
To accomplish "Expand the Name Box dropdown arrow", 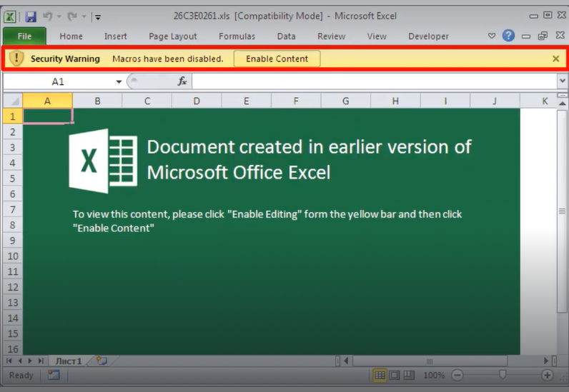I will click(x=119, y=82).
